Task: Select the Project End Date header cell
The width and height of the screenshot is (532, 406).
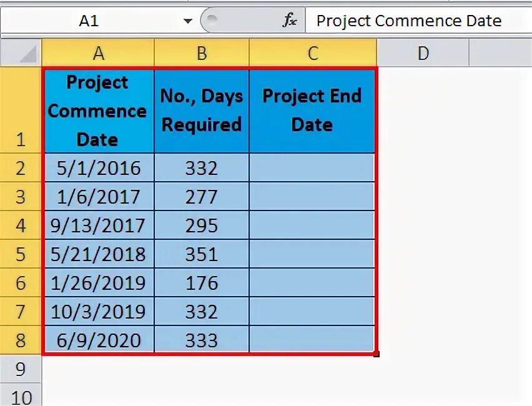Action: [x=312, y=111]
